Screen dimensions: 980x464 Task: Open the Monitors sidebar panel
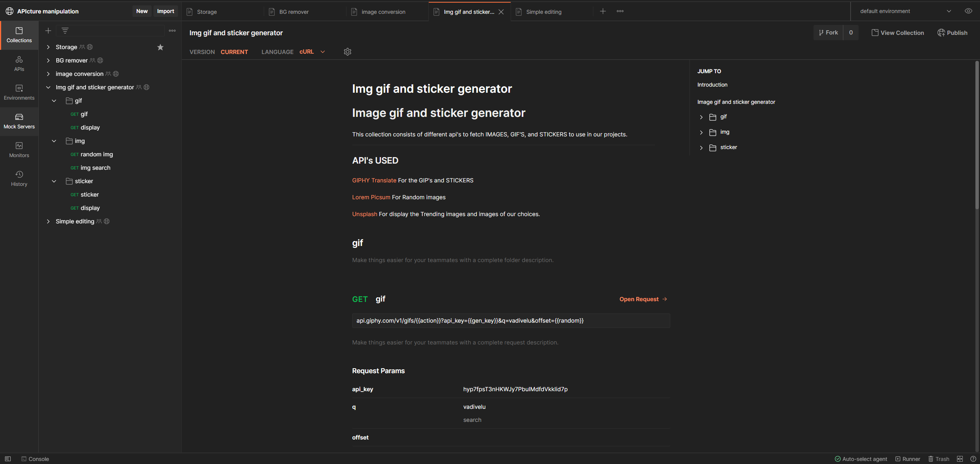coord(19,149)
